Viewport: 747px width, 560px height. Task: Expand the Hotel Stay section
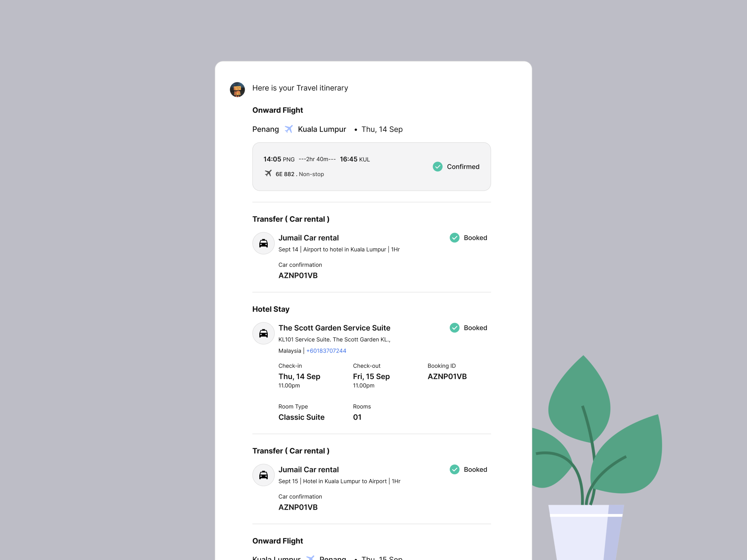point(271,309)
